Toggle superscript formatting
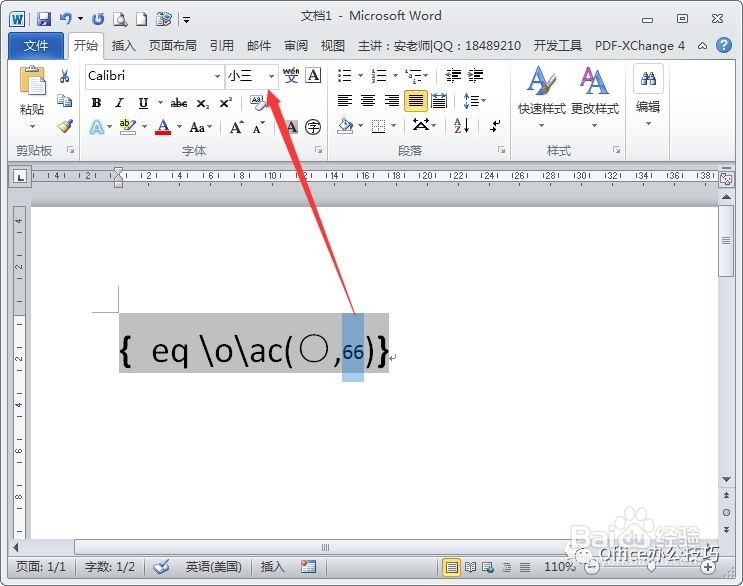Screen dimensions: 743x586 click(x=226, y=103)
